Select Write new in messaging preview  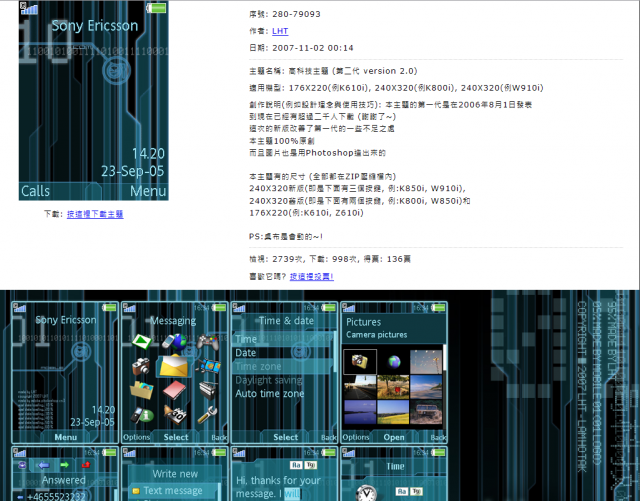pyautogui.click(x=175, y=474)
